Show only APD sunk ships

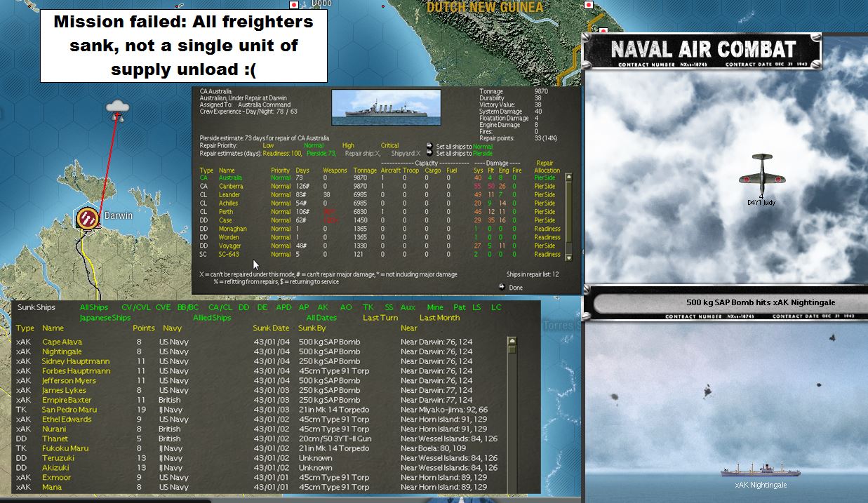[x=284, y=308]
